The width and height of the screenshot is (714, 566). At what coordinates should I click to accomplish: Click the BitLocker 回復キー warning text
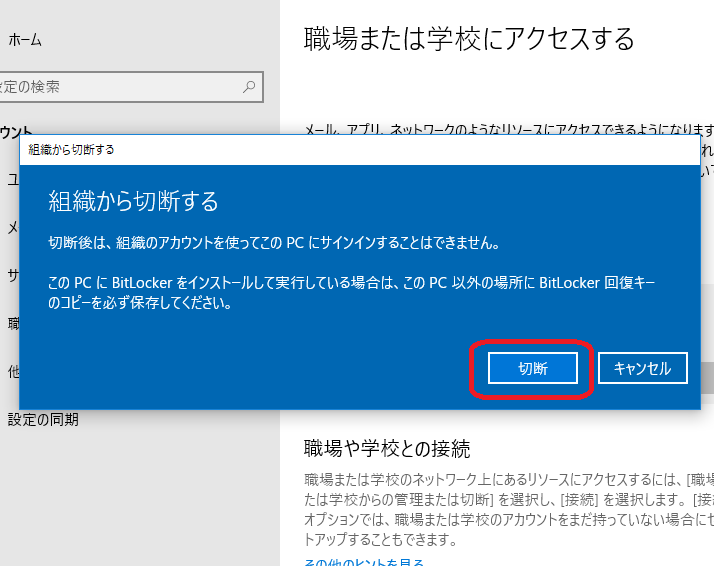point(351,292)
